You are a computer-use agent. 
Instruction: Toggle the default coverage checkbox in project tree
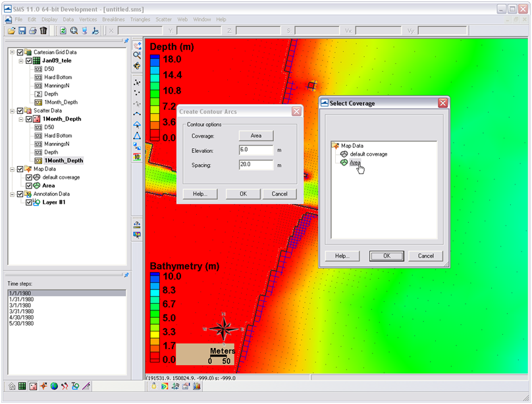(29, 177)
